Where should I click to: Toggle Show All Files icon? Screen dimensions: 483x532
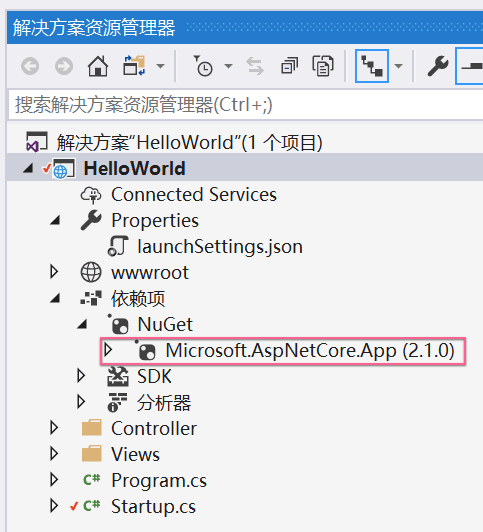point(323,66)
